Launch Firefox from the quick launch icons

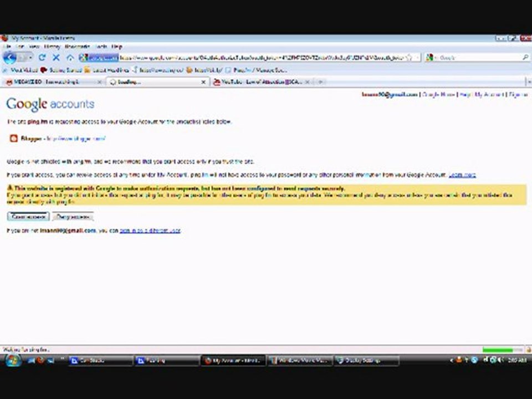coord(40,360)
